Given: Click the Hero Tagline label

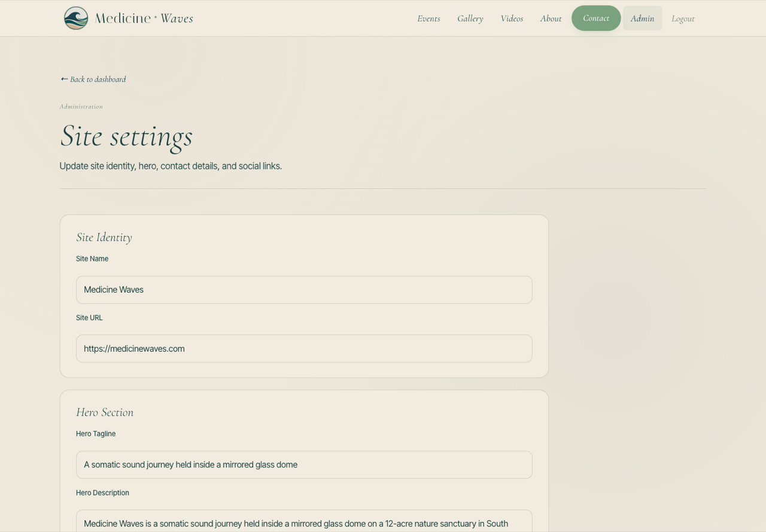Looking at the screenshot, I should click(96, 434).
